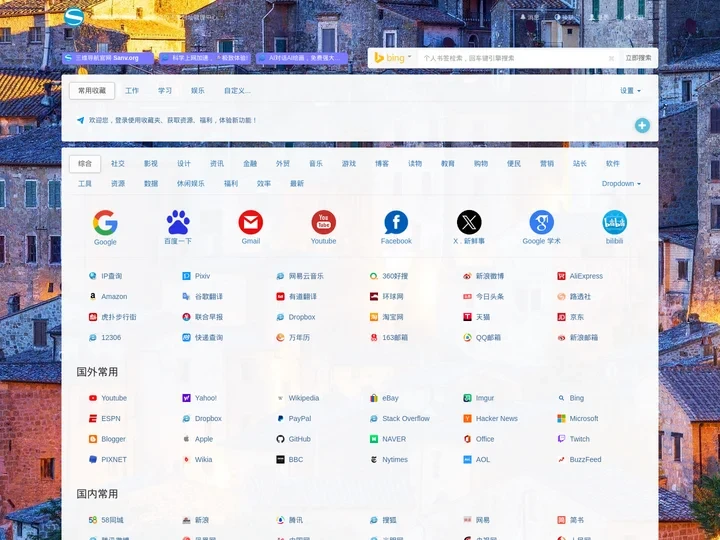Screen dimensions: 720x540
Task: Open the red Youtube circle icon
Action: coord(323,222)
